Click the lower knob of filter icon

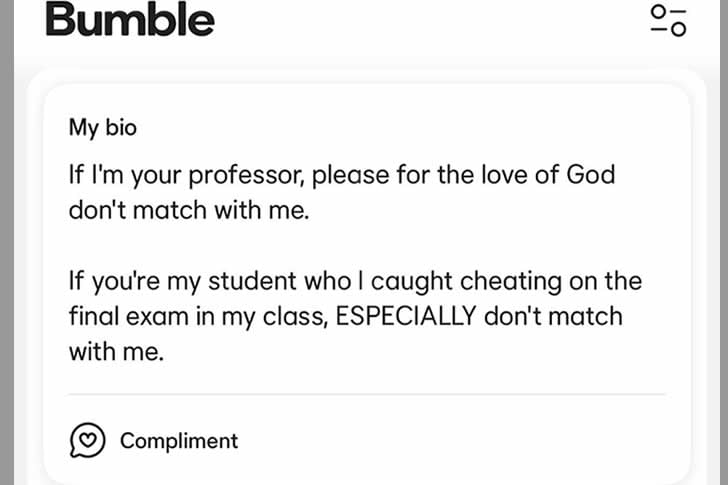coord(678,29)
